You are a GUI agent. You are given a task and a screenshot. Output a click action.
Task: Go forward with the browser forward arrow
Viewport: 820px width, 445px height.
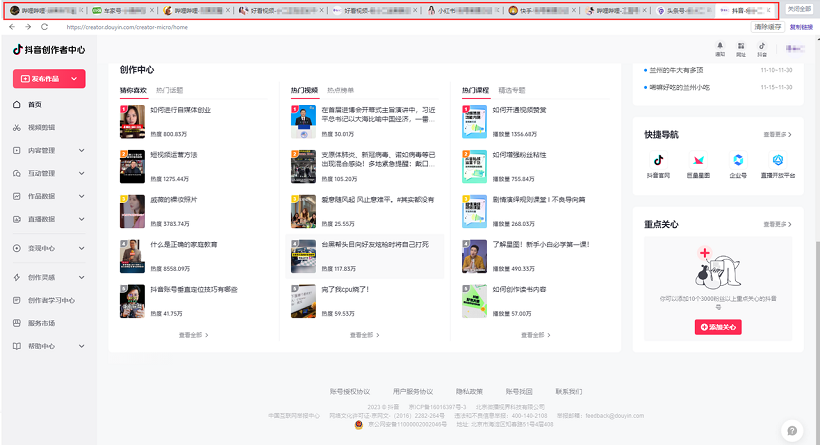(x=28, y=27)
